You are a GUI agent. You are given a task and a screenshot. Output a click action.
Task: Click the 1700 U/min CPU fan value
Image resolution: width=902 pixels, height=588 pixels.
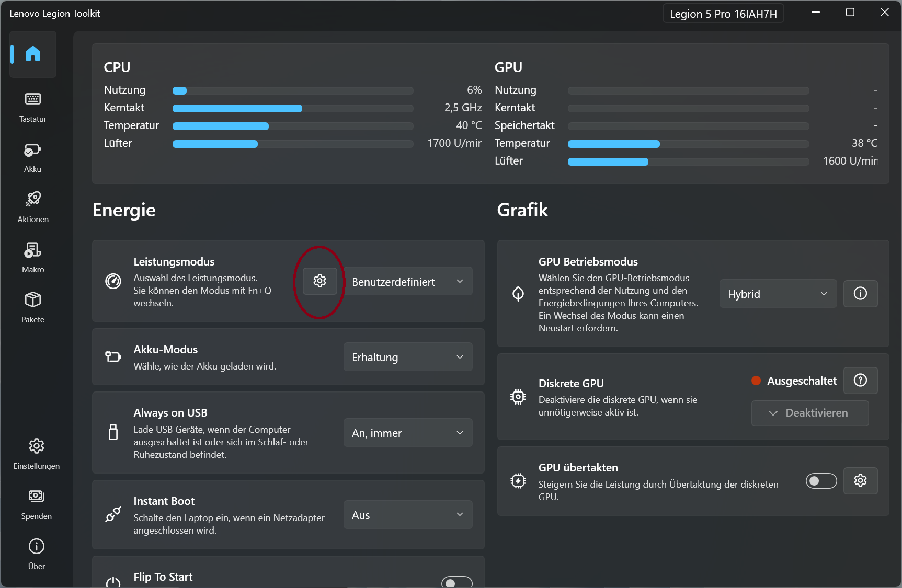454,143
